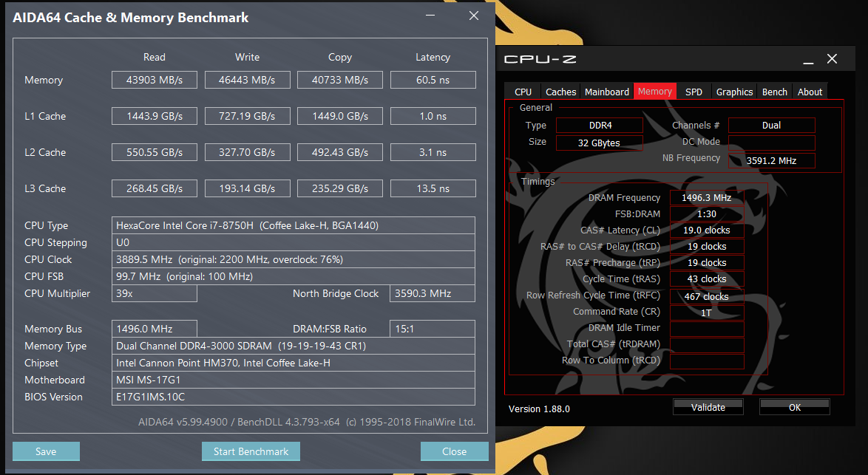Image resolution: width=868 pixels, height=475 pixels.
Task: Open the About tab in CPU-Z
Action: [810, 92]
